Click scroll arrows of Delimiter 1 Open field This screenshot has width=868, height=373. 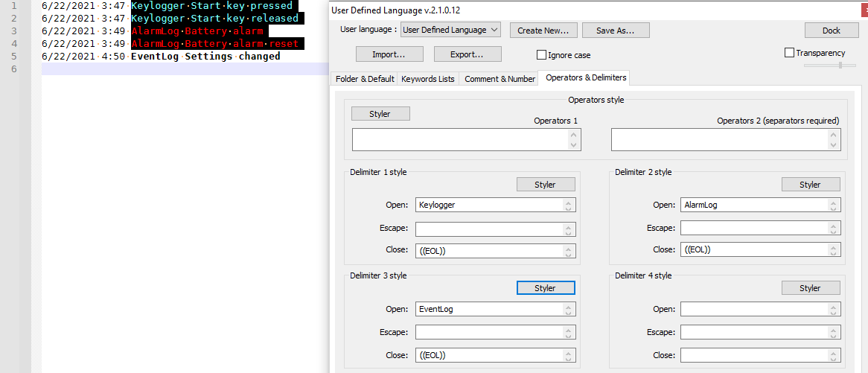pyautogui.click(x=569, y=205)
